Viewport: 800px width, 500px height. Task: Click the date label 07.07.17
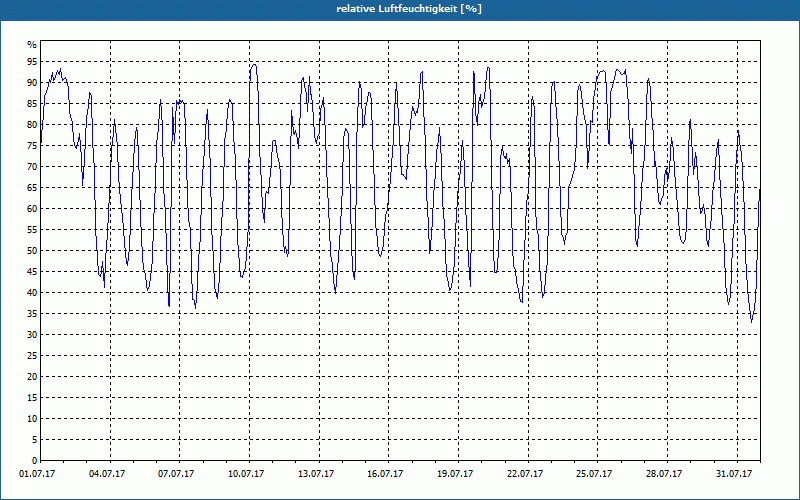pos(176,474)
